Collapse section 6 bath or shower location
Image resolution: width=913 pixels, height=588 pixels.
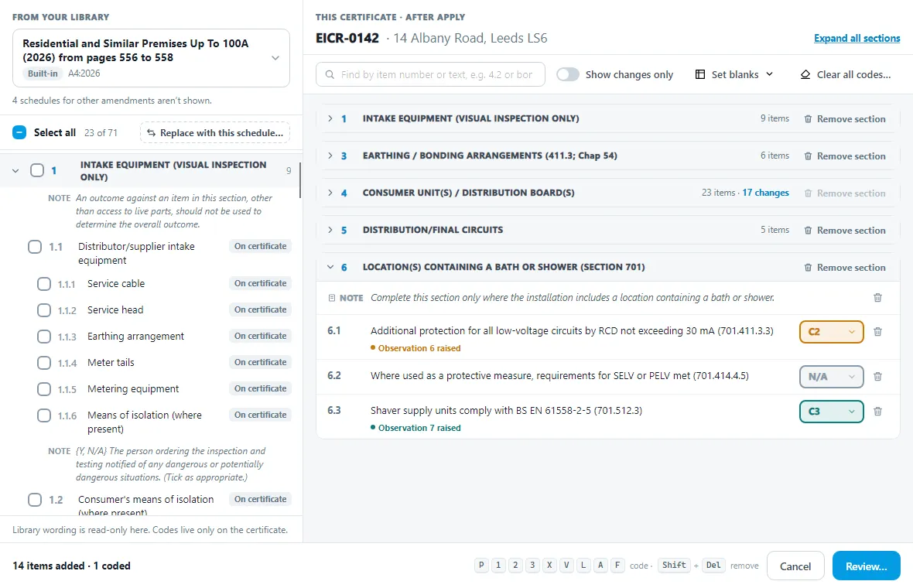point(330,267)
